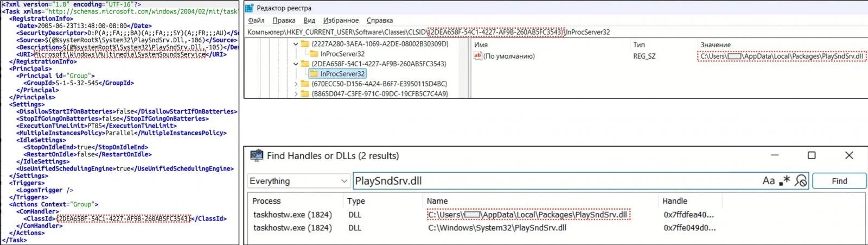The image size is (868, 245).
Task: Collapse the {2DEA658F-54C1-4227-AF9B-260AB5FC3543} registry key
Action: tap(296, 64)
